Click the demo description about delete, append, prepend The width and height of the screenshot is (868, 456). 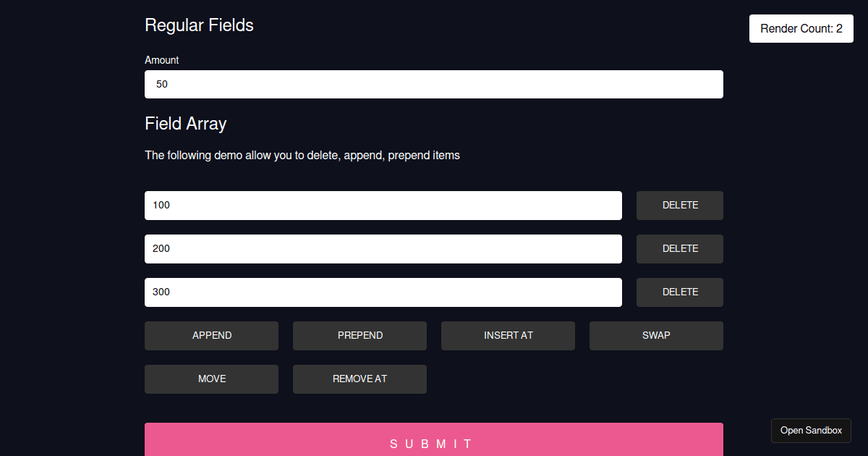(302, 155)
